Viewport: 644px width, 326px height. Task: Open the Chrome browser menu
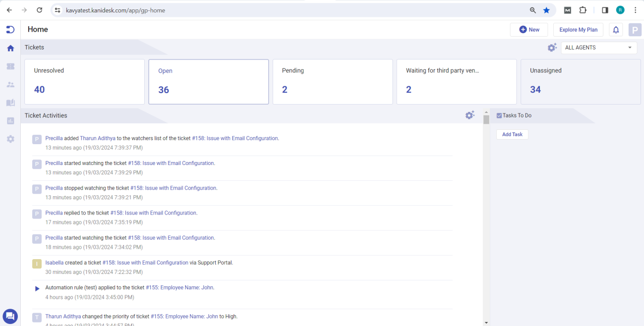636,10
